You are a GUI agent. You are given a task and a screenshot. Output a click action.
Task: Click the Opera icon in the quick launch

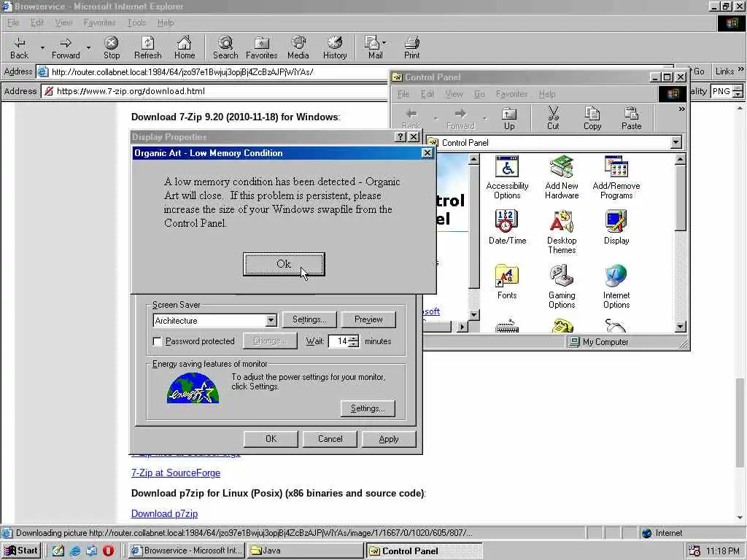108,551
